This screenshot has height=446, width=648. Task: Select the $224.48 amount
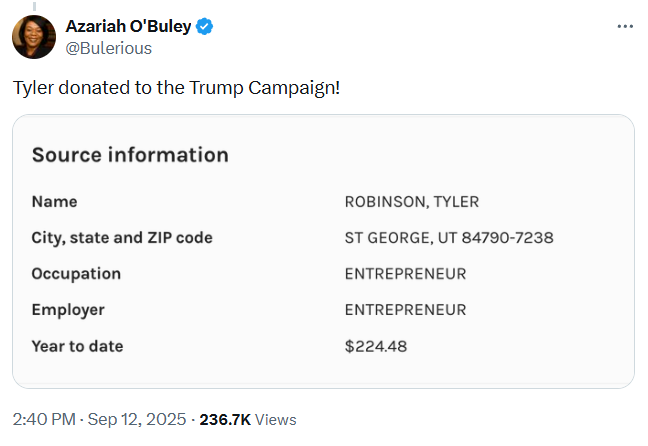tap(376, 346)
